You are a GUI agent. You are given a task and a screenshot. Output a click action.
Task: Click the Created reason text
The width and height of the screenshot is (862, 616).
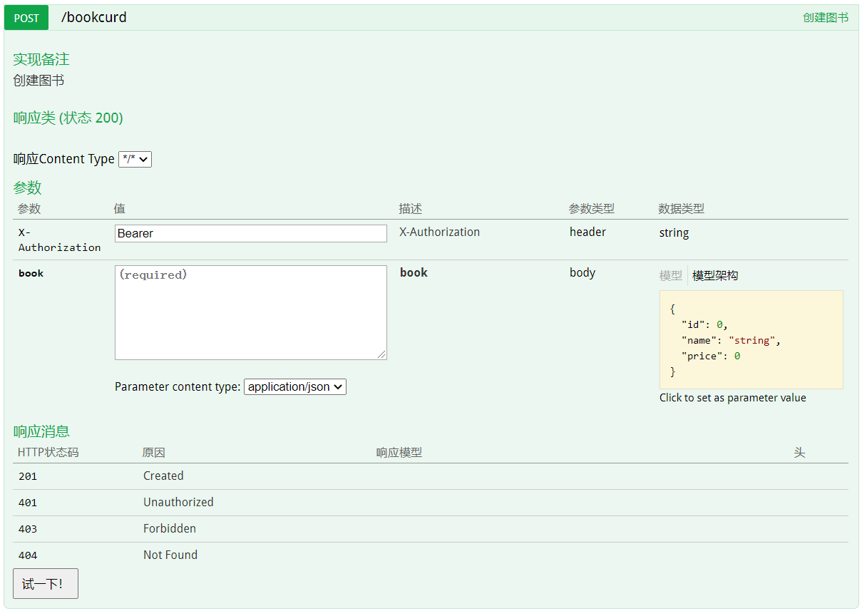coord(163,476)
